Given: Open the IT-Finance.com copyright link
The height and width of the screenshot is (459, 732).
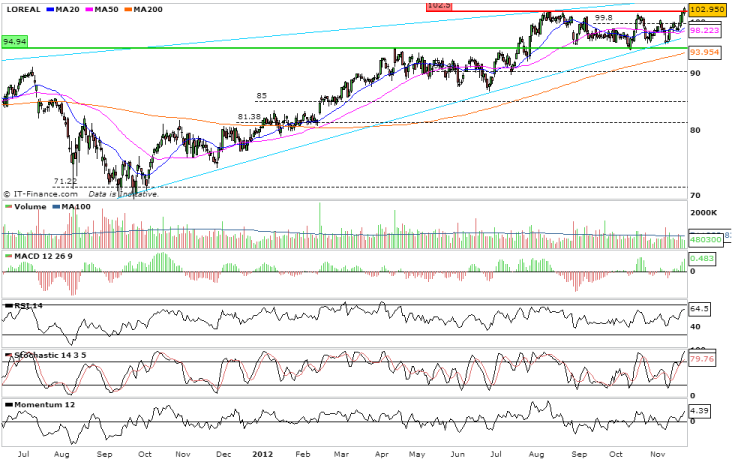Looking at the screenshot, I should (41, 194).
